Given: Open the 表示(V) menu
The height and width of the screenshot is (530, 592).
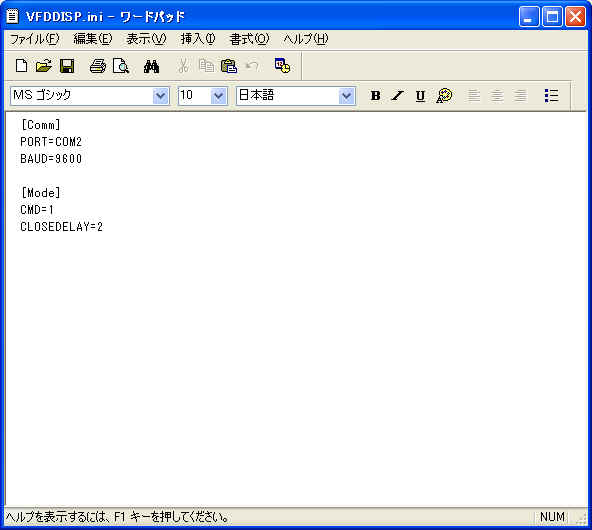Looking at the screenshot, I should tap(146, 39).
